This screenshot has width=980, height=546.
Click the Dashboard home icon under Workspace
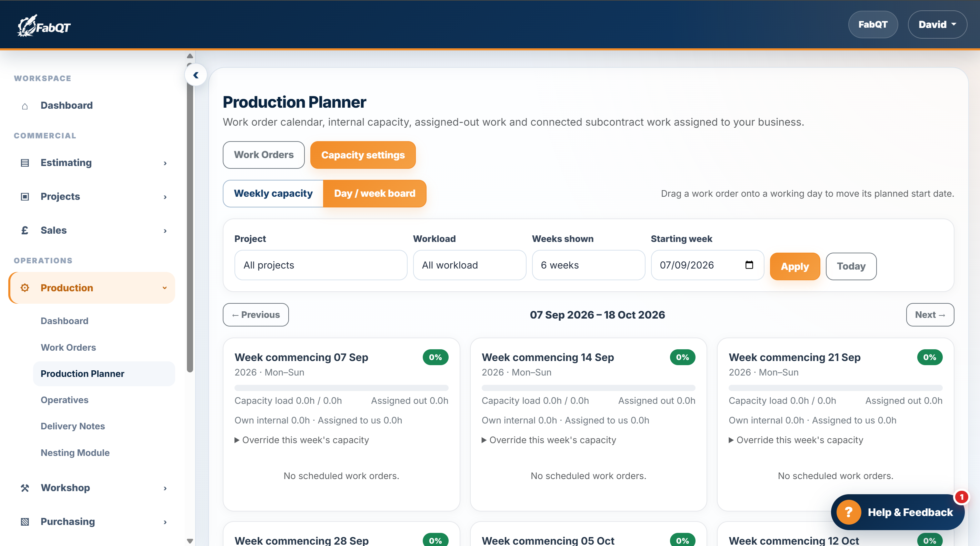point(25,106)
